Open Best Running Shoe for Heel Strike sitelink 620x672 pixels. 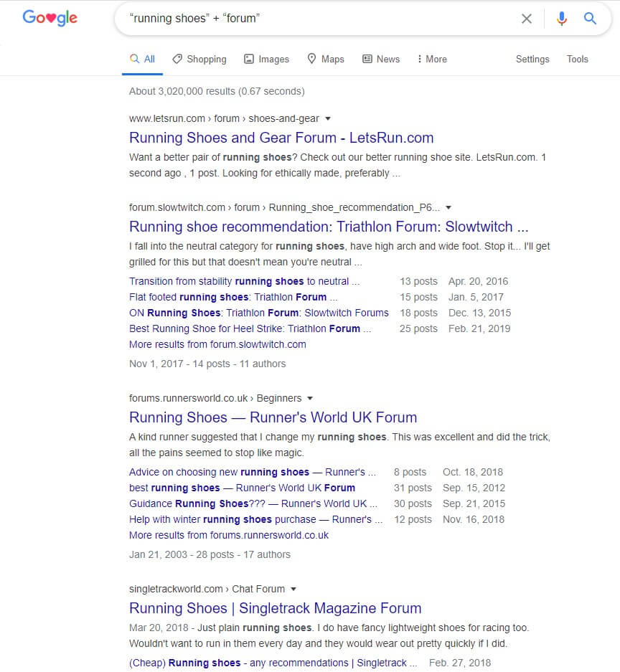pyautogui.click(x=250, y=328)
